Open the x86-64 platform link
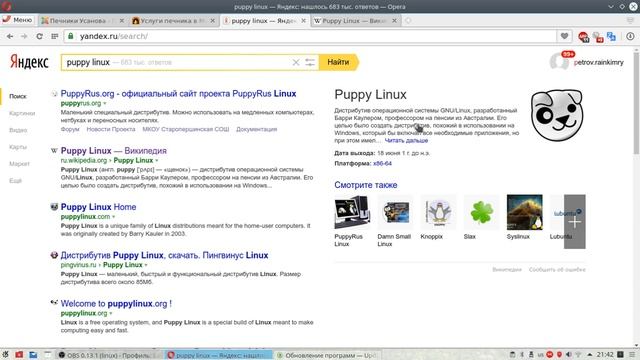 pyautogui.click(x=382, y=163)
